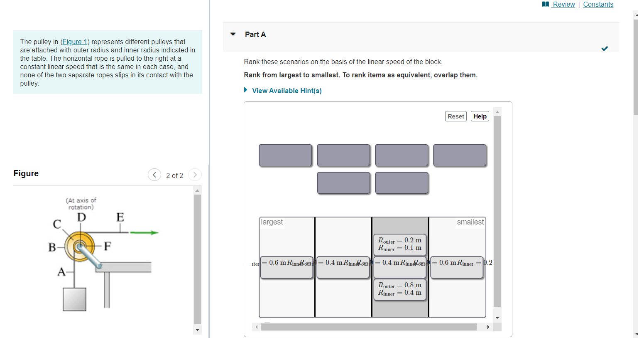Viewport: 644px width, 338px height.
Task: Go to the next figure arrow
Action: (195, 175)
